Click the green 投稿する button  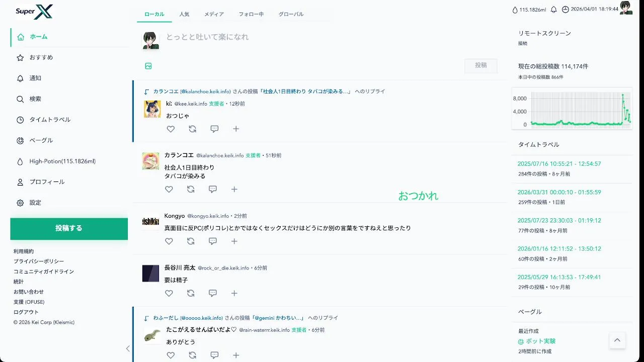[69, 228]
